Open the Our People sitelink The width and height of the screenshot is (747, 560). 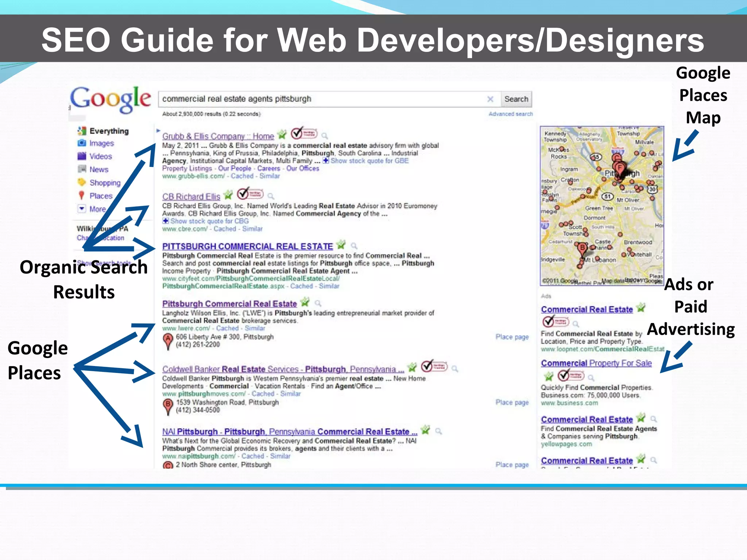coord(235,168)
